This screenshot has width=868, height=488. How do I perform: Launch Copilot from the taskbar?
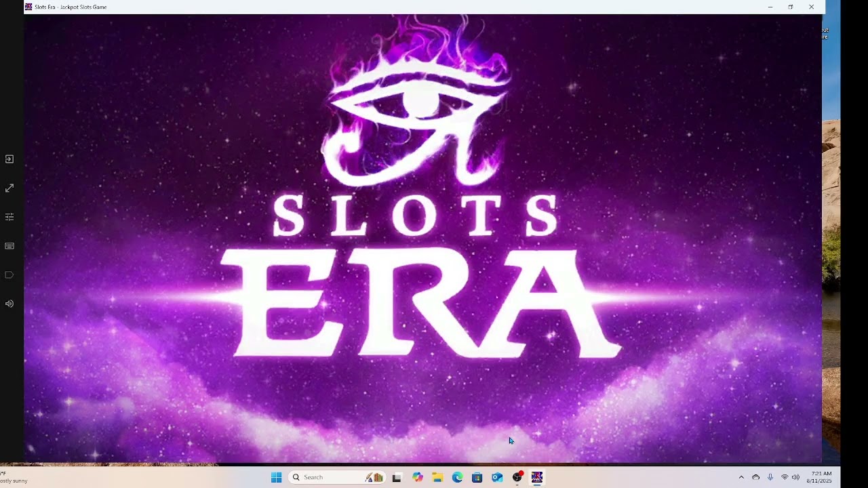coord(417,477)
